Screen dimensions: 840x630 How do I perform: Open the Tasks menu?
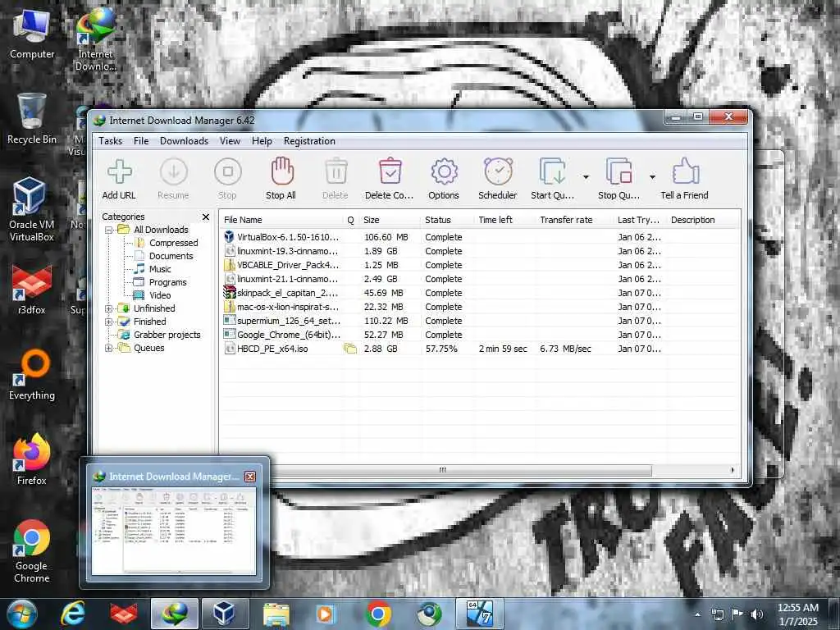click(x=111, y=141)
